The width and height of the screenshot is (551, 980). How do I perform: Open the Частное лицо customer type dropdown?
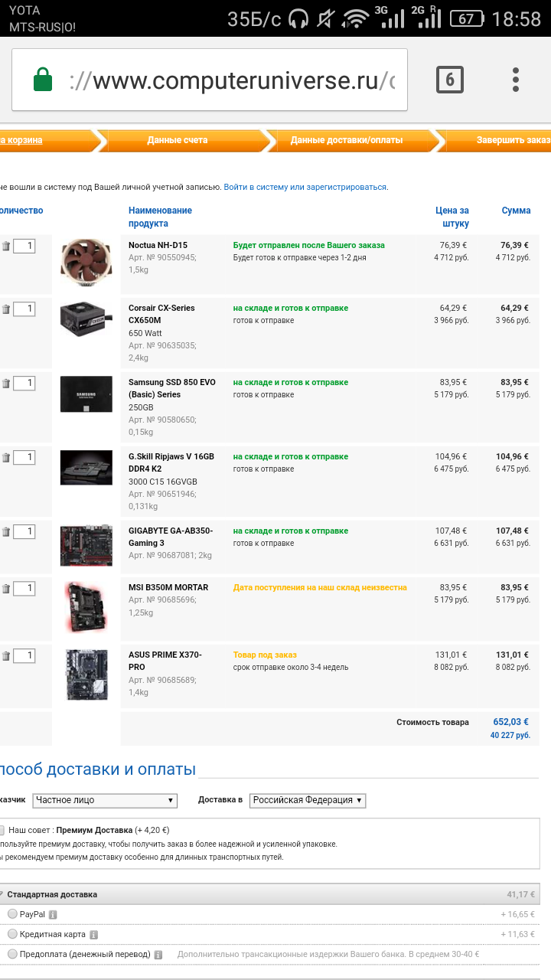click(x=106, y=800)
